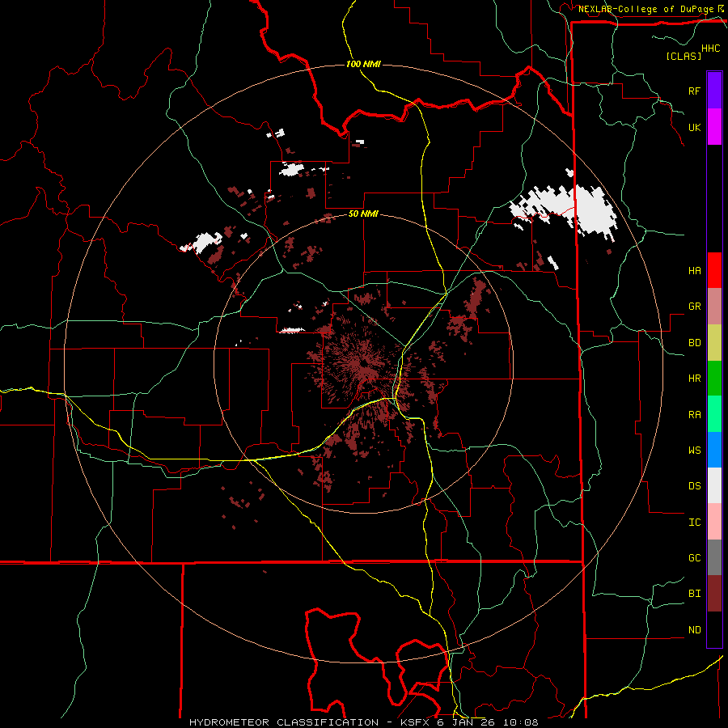Click the Hydrometeor Classification KSFX title caption
This screenshot has height=728, width=728.
point(363,722)
